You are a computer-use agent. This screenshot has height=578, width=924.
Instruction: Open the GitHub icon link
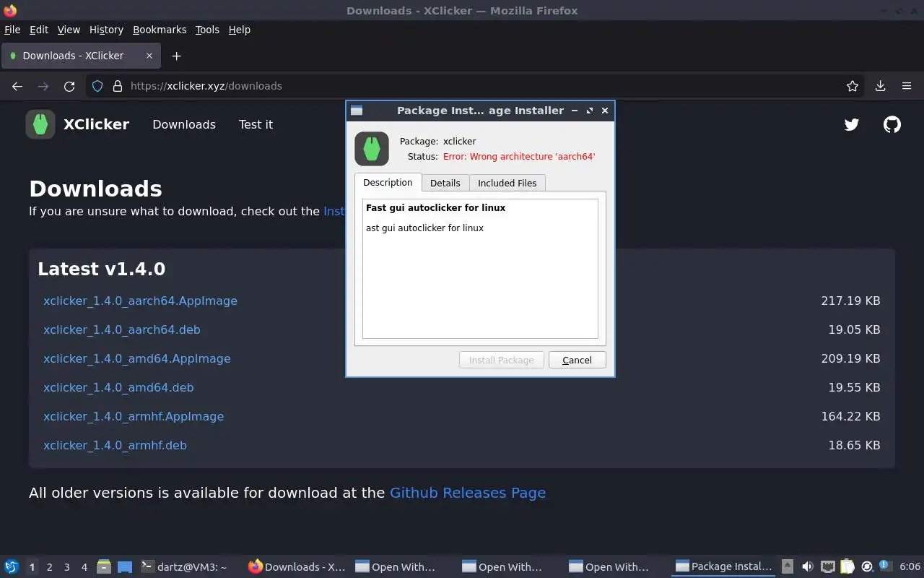tap(892, 124)
